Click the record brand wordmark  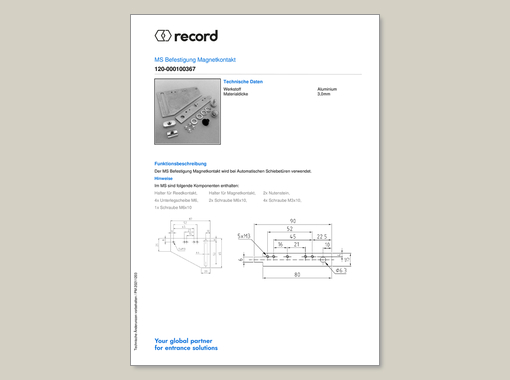(196, 36)
